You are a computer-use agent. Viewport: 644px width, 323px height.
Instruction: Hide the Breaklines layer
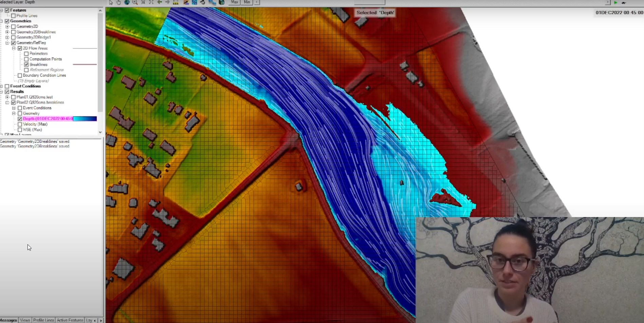[x=26, y=64]
